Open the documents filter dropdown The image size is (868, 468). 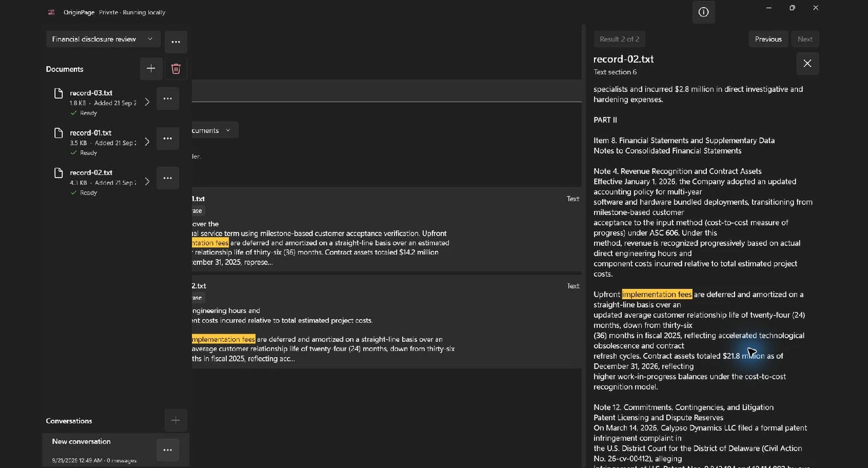coord(214,130)
